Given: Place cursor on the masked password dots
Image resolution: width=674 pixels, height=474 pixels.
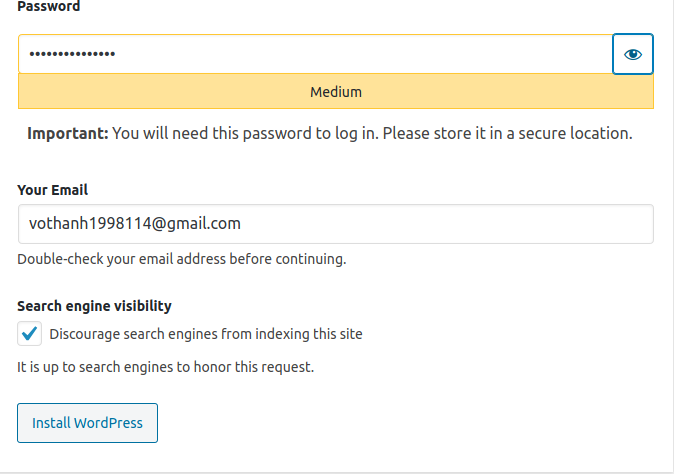Looking at the screenshot, I should (72, 54).
